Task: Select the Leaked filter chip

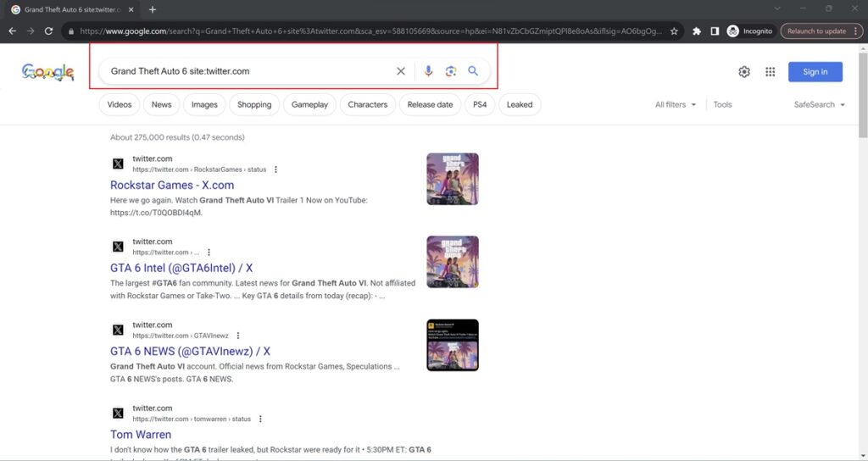Action: 520,104
